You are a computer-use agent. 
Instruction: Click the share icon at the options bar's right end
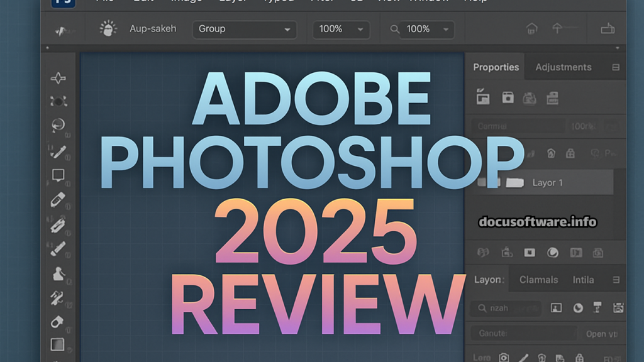pos(607,29)
